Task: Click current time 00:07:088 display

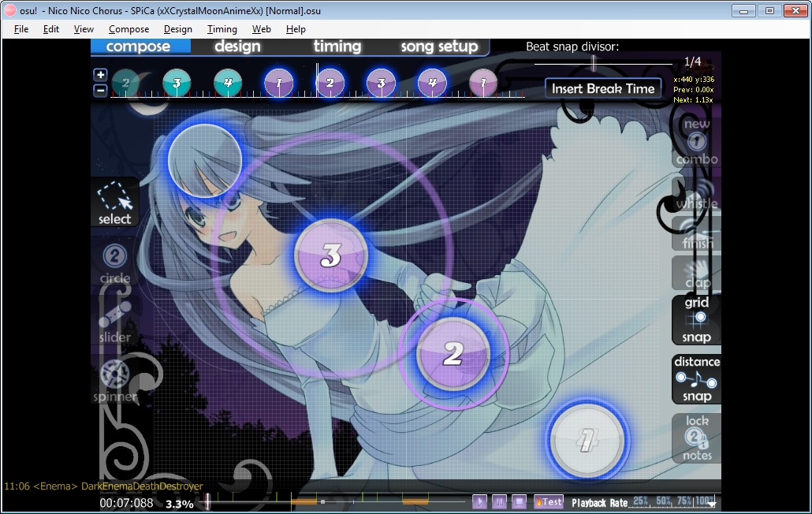Action: [126, 503]
